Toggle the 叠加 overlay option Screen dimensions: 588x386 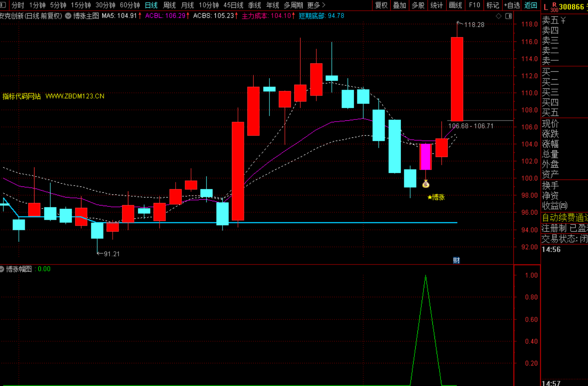[400, 5]
